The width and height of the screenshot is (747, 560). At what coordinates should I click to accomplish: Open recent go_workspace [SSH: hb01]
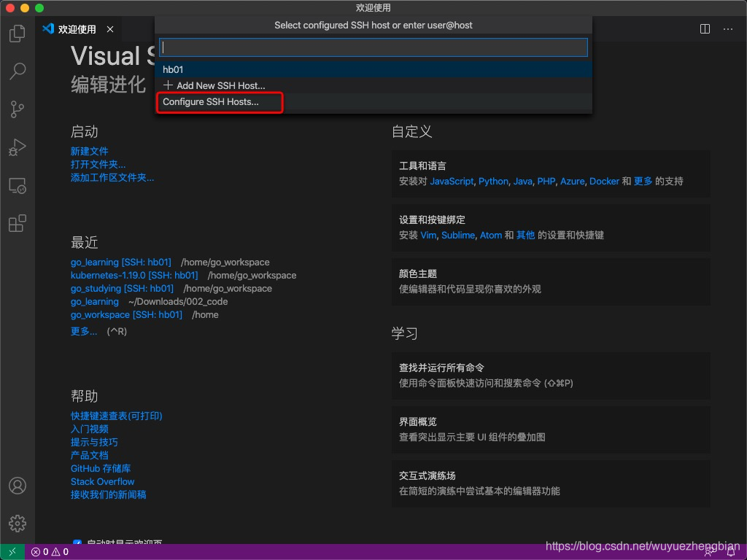click(x=126, y=315)
